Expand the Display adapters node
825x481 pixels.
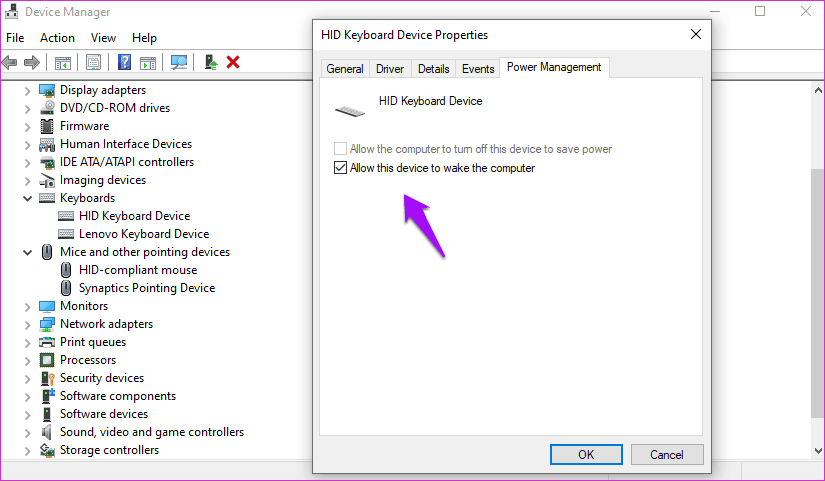pyautogui.click(x=27, y=91)
